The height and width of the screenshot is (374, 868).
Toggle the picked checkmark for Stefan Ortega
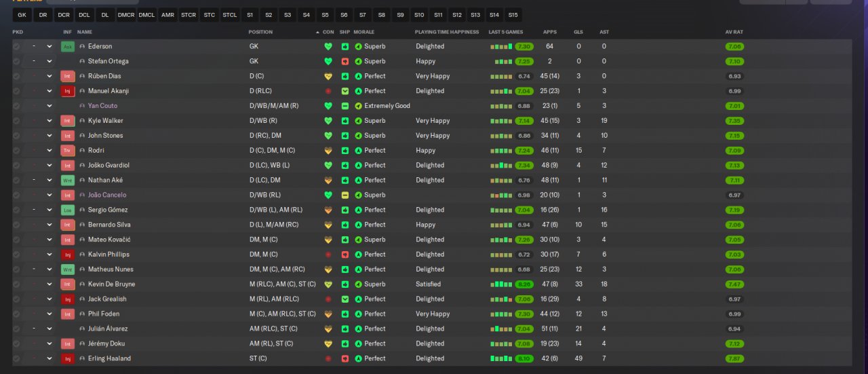point(17,62)
